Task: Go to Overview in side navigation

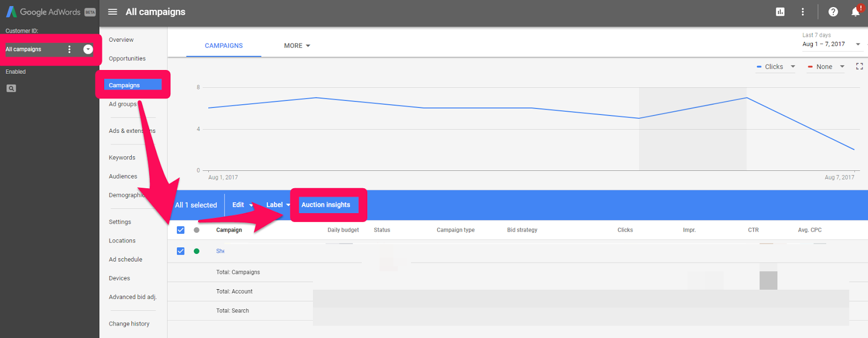Action: (121, 40)
